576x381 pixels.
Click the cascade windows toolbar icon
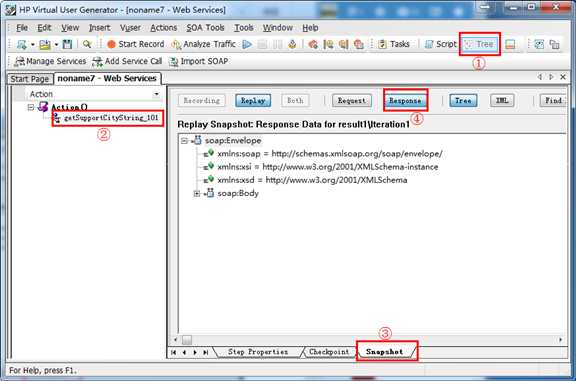(554, 44)
